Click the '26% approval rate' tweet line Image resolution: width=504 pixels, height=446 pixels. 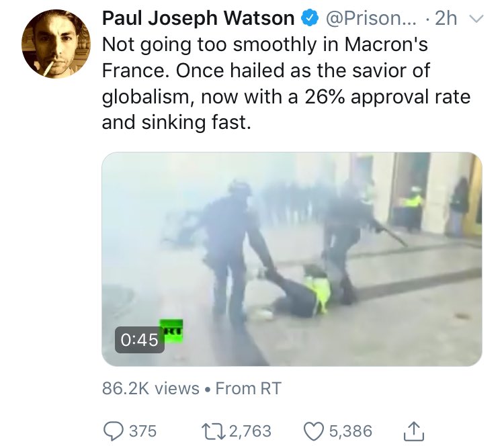(x=286, y=97)
